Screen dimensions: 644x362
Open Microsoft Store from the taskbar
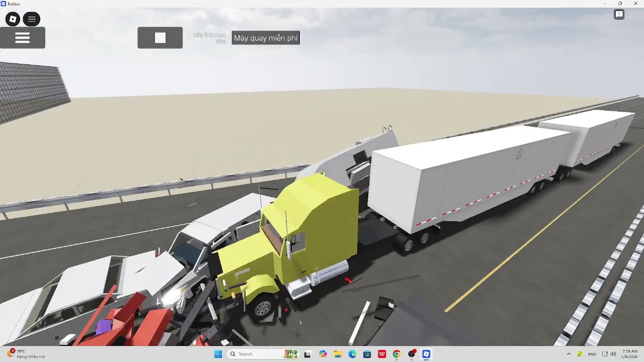(x=367, y=354)
